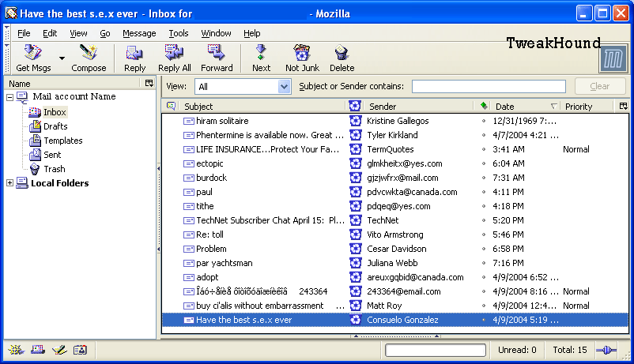
Task: Toggle message threading column header icon
Action: [171, 106]
